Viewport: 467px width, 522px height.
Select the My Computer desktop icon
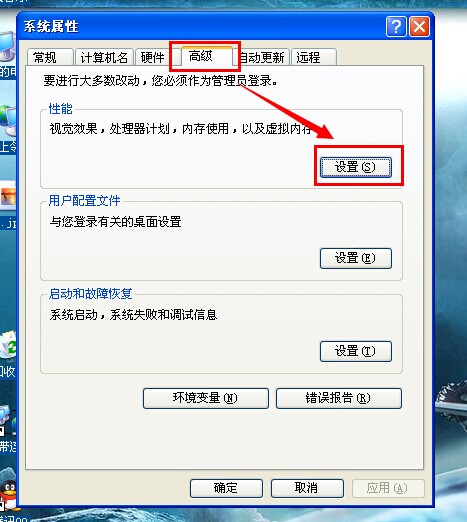click(7, 48)
